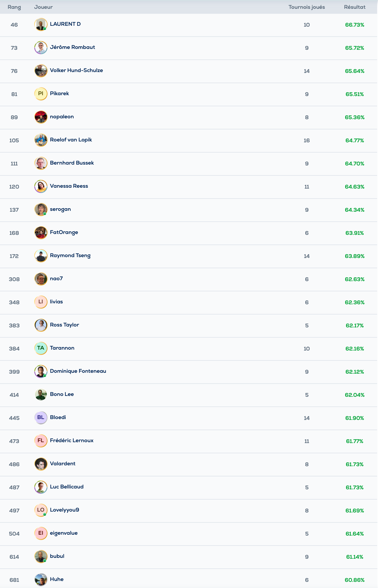The image size is (378, 588).
Task: Click LAURENT D's profile avatar
Action: pos(41,24)
